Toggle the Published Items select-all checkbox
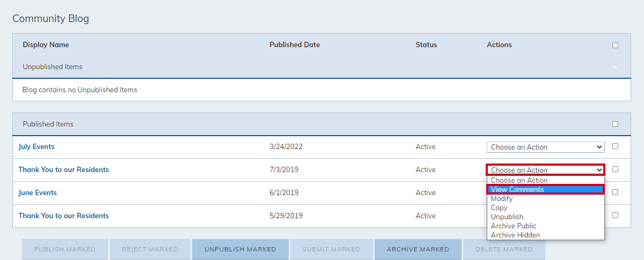644x260 pixels. pos(615,124)
